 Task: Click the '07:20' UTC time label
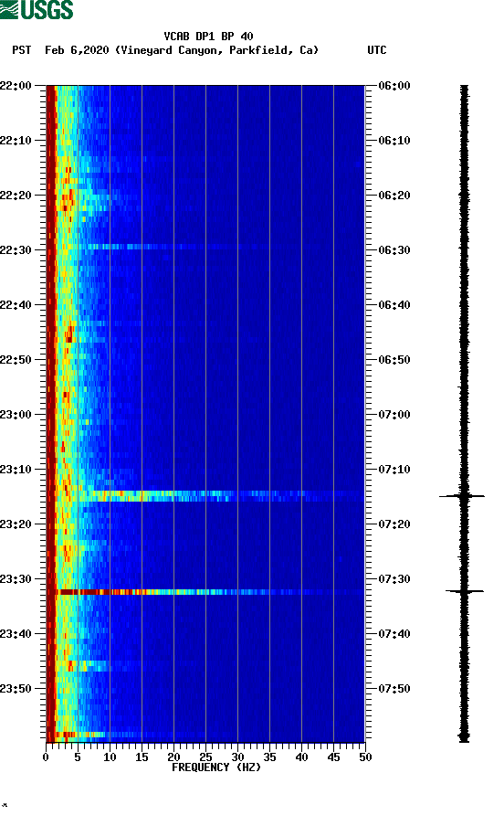(394, 524)
